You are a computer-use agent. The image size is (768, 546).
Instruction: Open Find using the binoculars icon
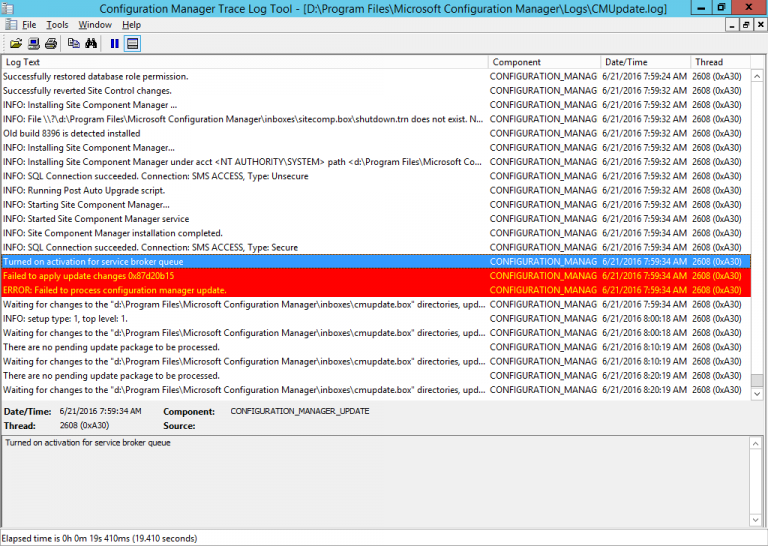90,43
